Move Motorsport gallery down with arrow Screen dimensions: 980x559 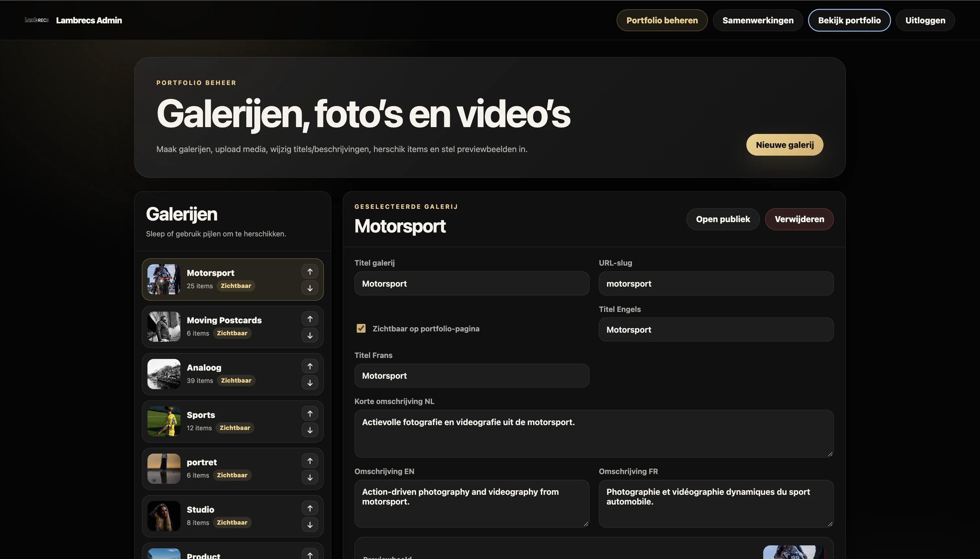(x=310, y=288)
